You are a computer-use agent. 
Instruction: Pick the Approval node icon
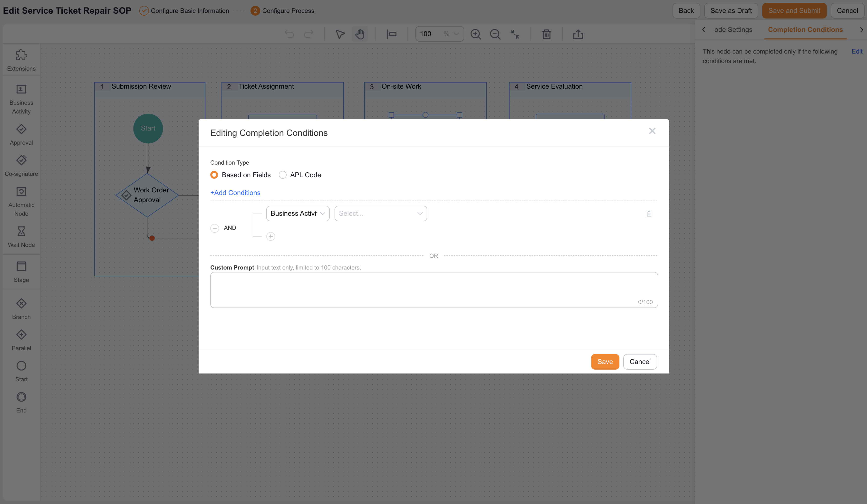[x=21, y=129]
